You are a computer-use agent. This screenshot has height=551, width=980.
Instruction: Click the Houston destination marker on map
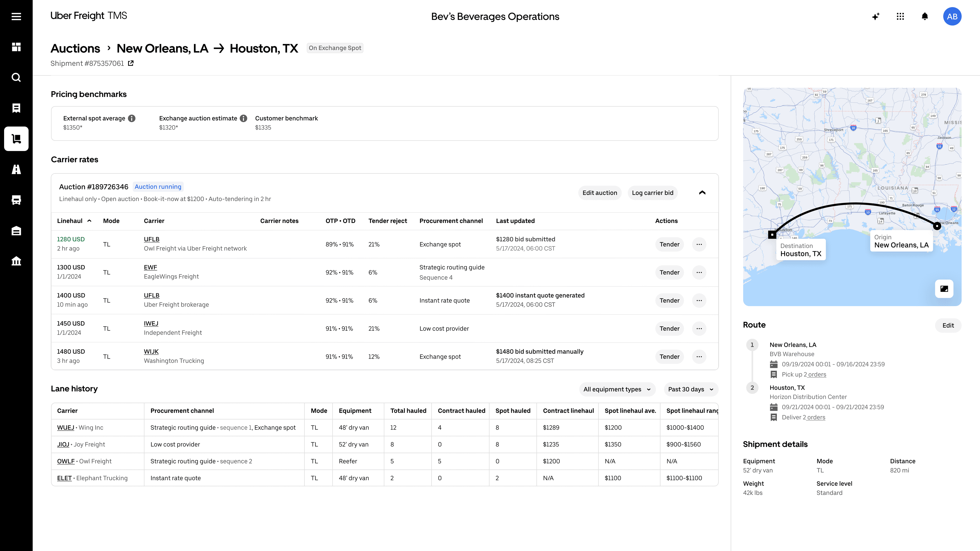coord(772,235)
